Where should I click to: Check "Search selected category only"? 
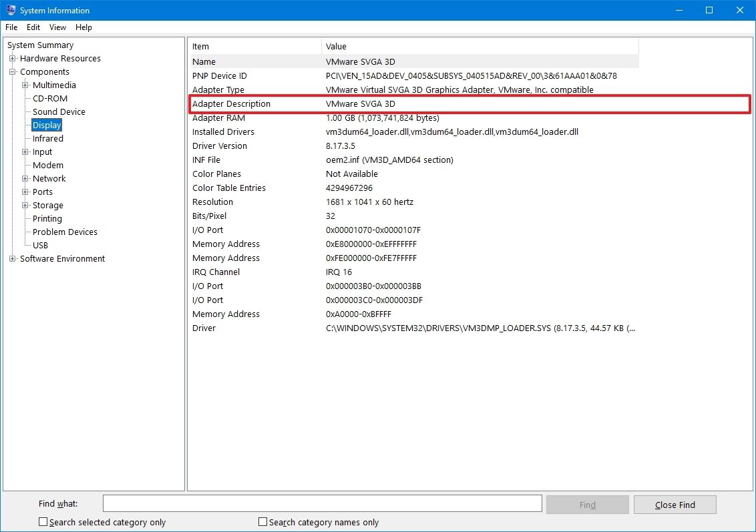click(x=43, y=521)
